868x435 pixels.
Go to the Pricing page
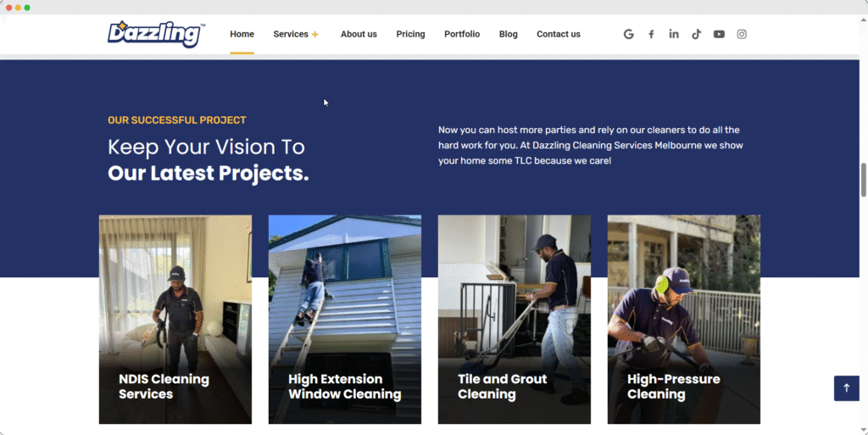411,34
